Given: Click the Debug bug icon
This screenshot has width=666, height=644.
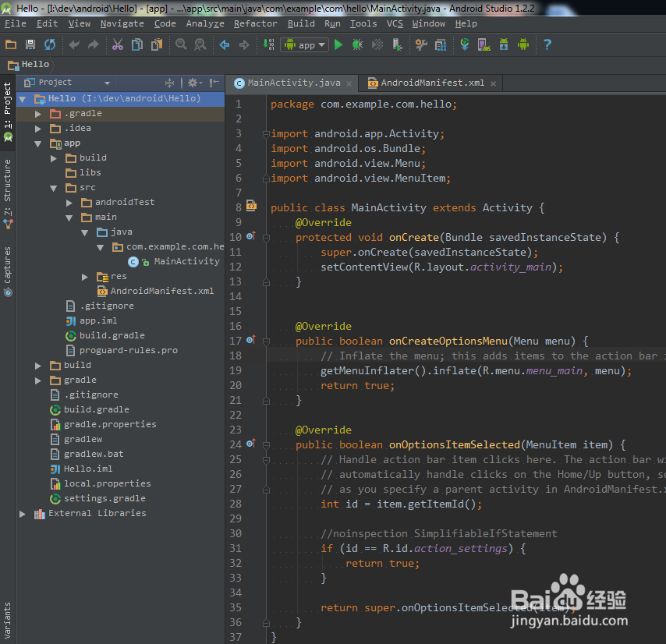Looking at the screenshot, I should coord(358,44).
